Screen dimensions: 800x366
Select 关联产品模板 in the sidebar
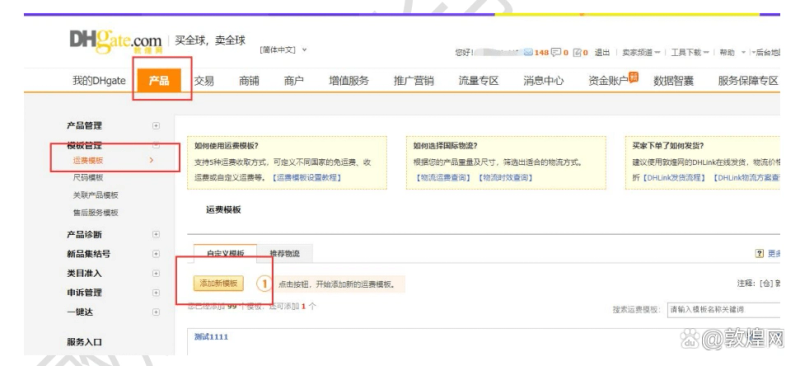coord(96,195)
